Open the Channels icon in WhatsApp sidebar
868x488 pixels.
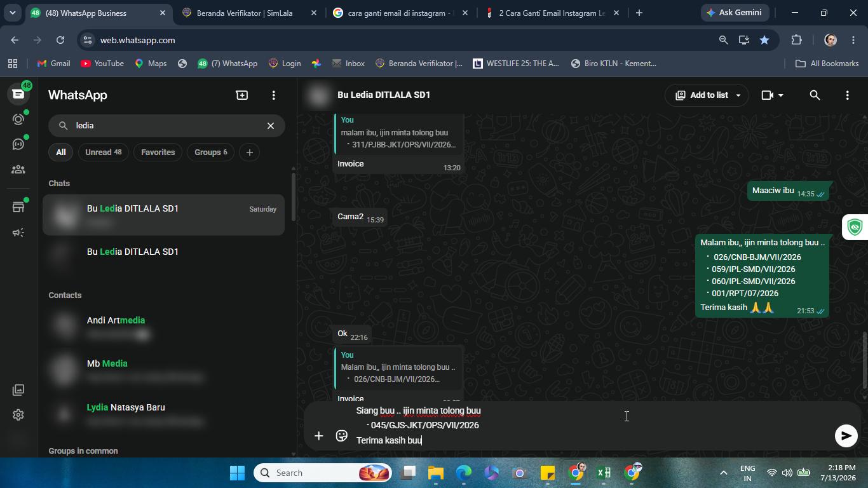pyautogui.click(x=18, y=144)
